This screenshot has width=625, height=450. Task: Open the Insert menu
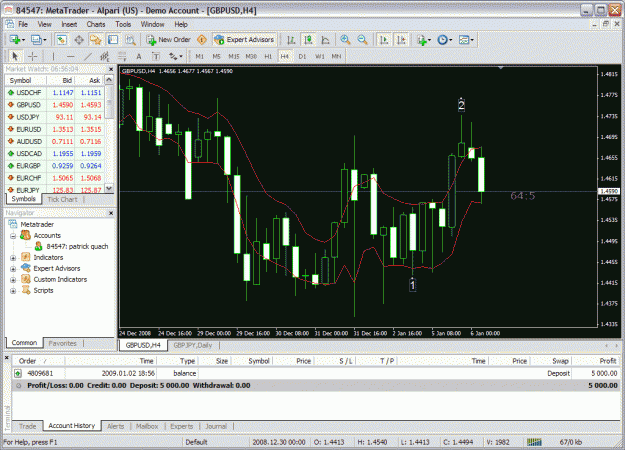coord(69,24)
